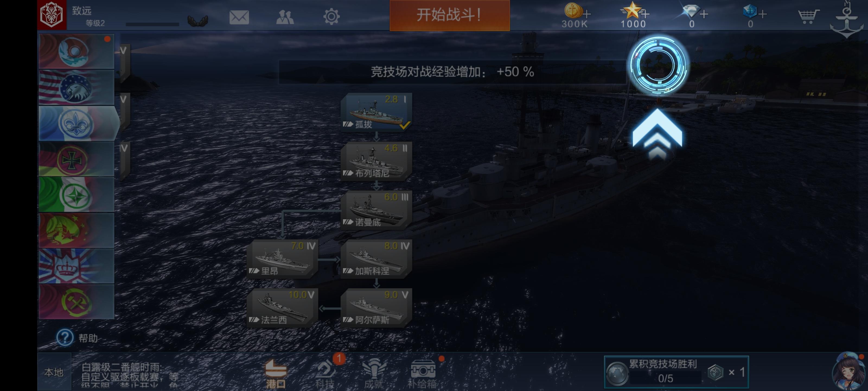Open the friends icon in top bar
868x391 pixels.
click(285, 17)
